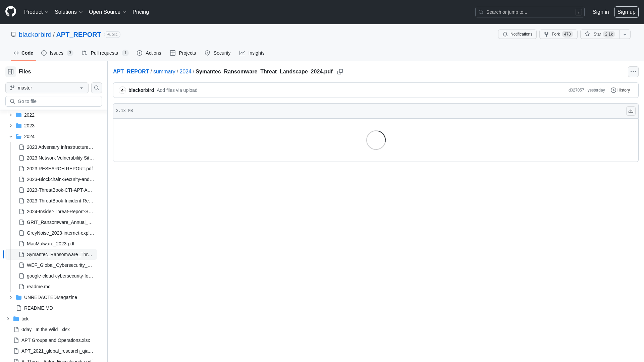The image size is (644, 362).
Task: Select the 2023-Blockchain-Security file
Action: coord(60,179)
